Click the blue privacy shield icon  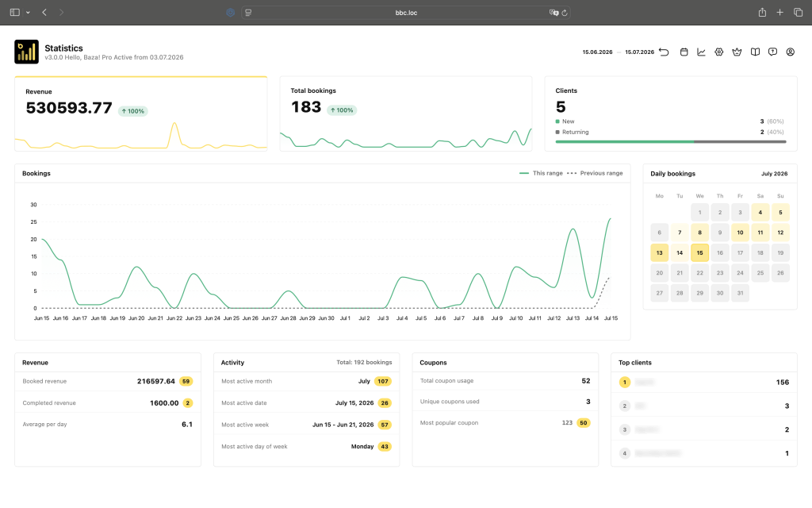231,13
